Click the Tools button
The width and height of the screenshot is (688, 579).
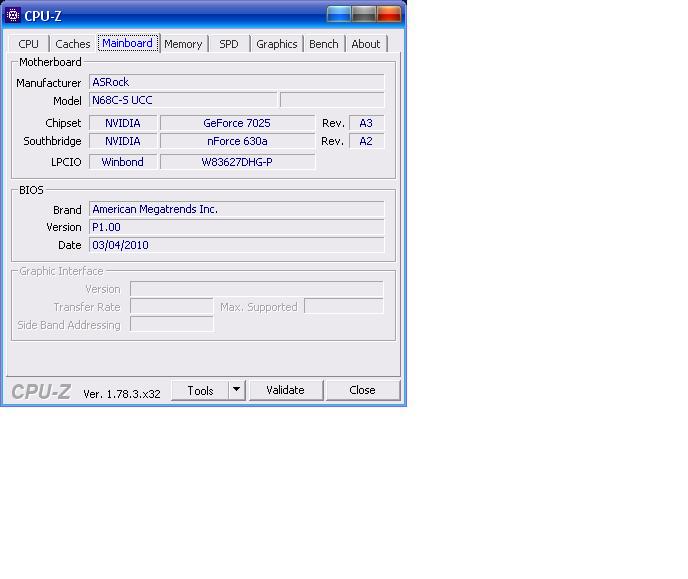200,390
